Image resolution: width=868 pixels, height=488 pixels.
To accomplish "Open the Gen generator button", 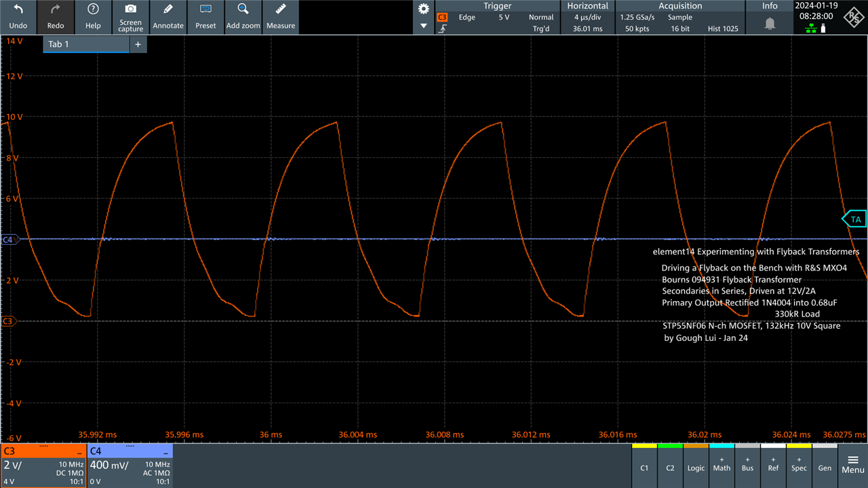I will point(825,466).
